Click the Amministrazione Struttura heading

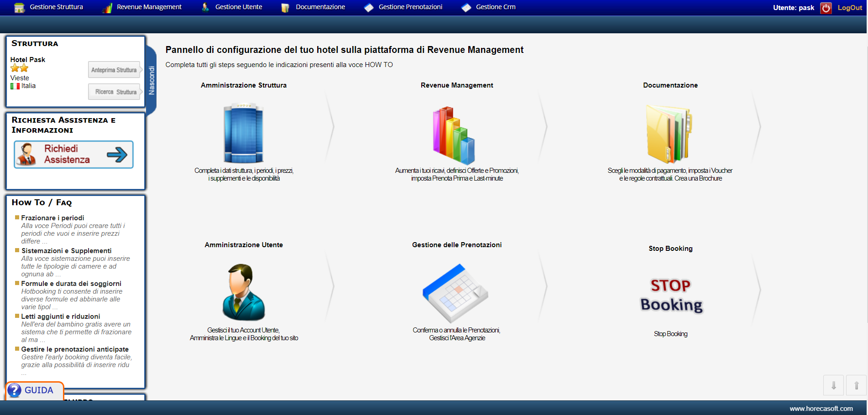point(244,85)
